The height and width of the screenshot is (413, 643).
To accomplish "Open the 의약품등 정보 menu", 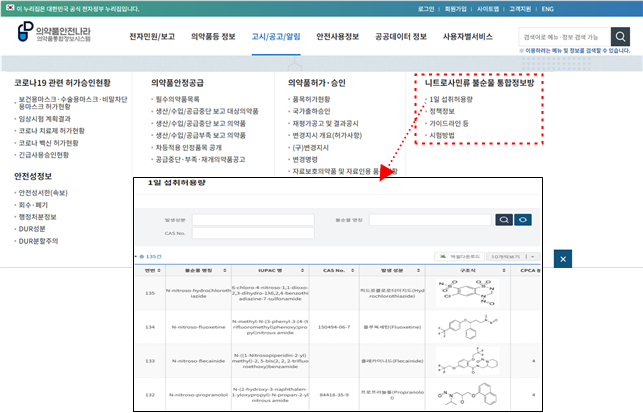I will click(x=213, y=37).
